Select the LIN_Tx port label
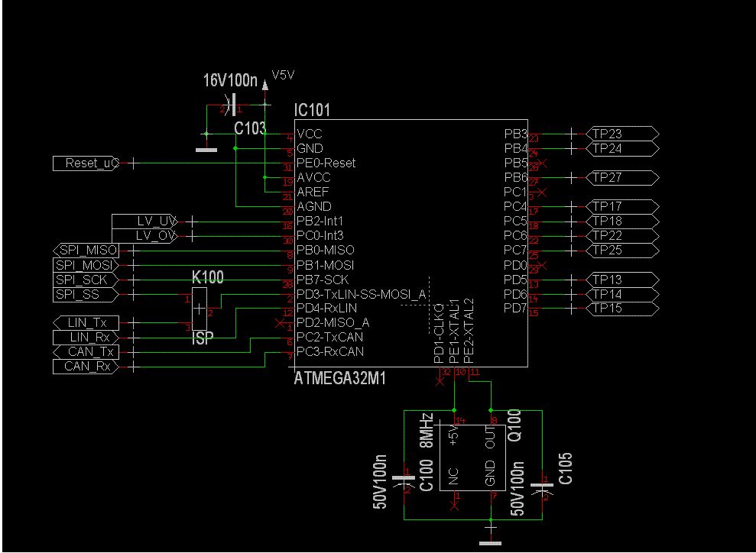This screenshot has height=553, width=756. point(86,323)
